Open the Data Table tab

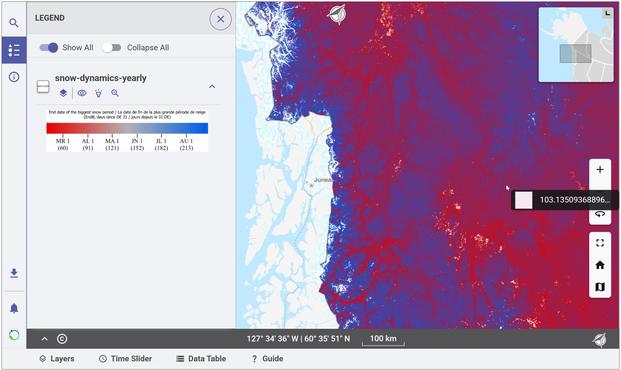201,359
